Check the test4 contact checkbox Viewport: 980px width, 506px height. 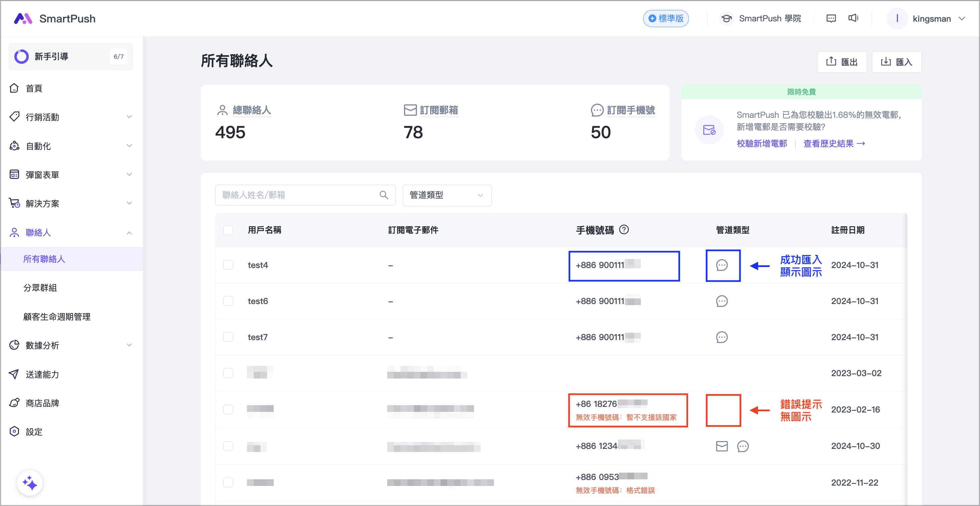click(228, 265)
